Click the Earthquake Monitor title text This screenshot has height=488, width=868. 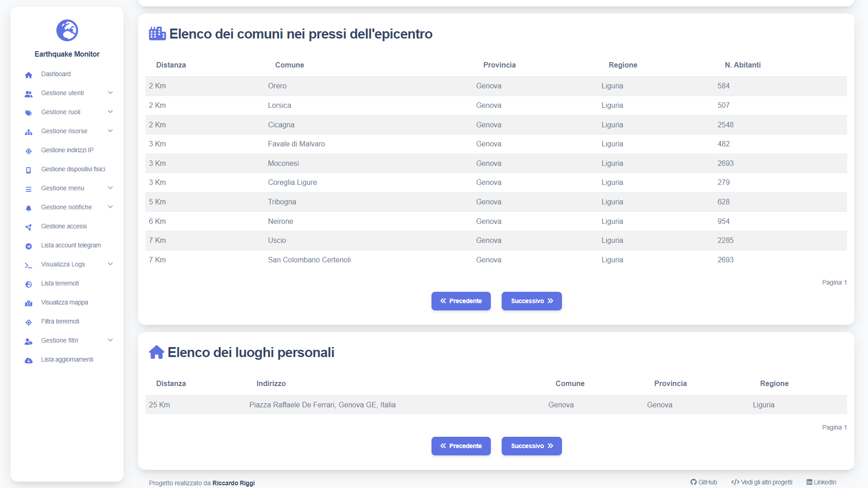[67, 54]
